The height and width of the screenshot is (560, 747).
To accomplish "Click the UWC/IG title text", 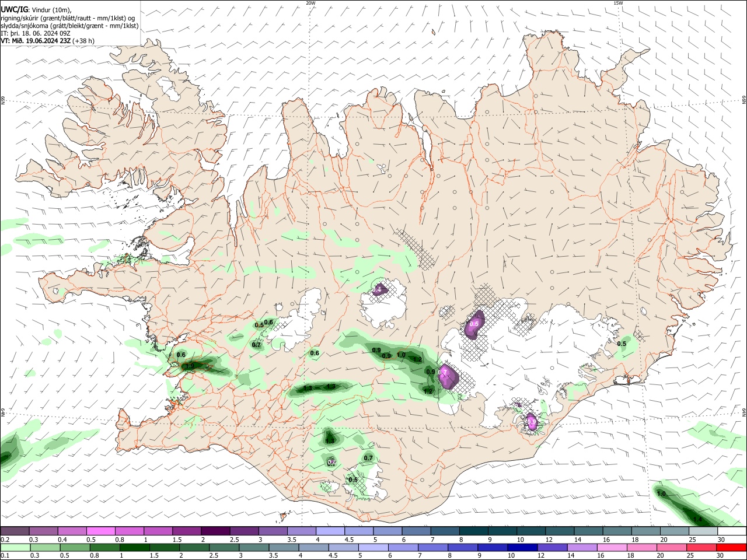I will pos(14,9).
